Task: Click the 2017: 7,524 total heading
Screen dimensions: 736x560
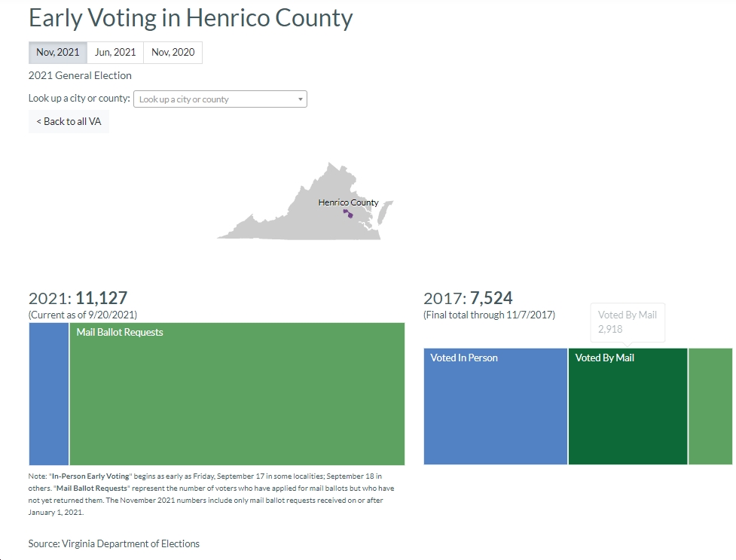Action: (x=468, y=298)
